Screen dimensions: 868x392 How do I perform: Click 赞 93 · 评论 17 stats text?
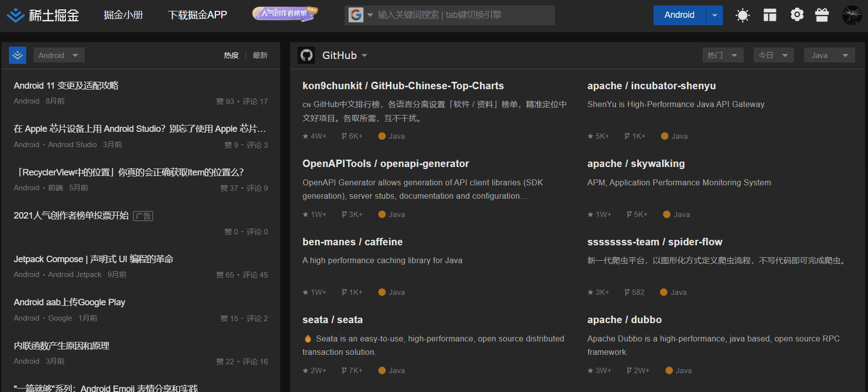(x=242, y=102)
